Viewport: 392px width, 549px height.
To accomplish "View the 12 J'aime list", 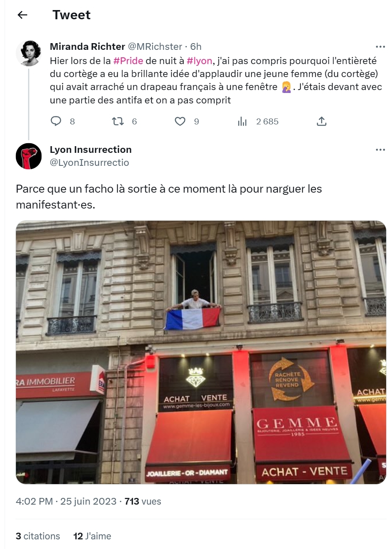I will (x=92, y=536).
